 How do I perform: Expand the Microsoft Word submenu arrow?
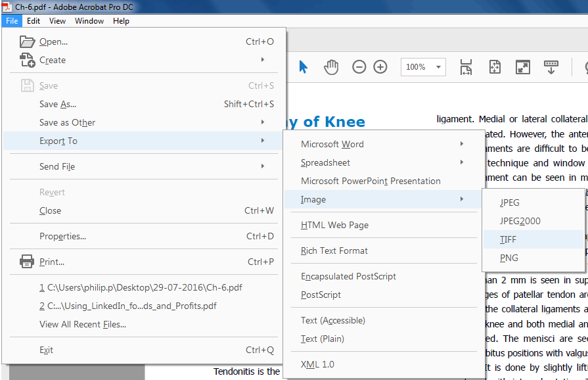(x=462, y=144)
